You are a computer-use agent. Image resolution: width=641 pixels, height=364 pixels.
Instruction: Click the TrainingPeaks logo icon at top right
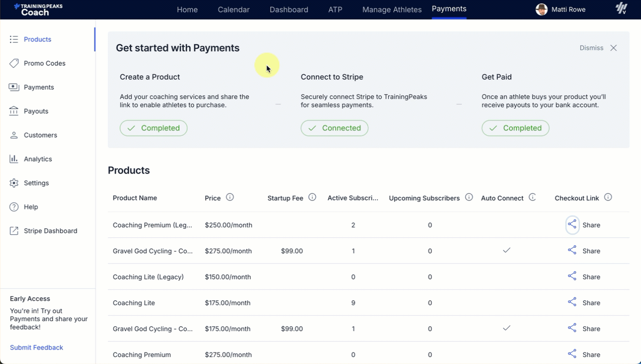(x=621, y=9)
